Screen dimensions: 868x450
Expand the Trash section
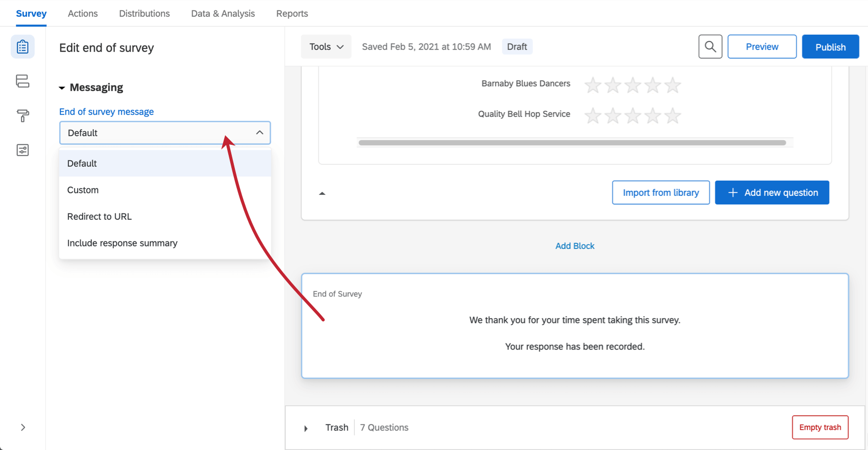306,428
